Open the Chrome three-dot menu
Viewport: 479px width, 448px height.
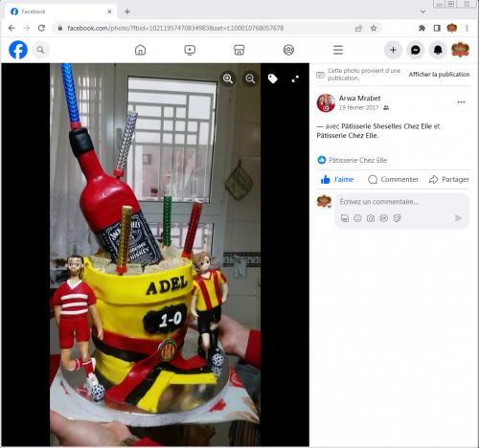(467, 28)
